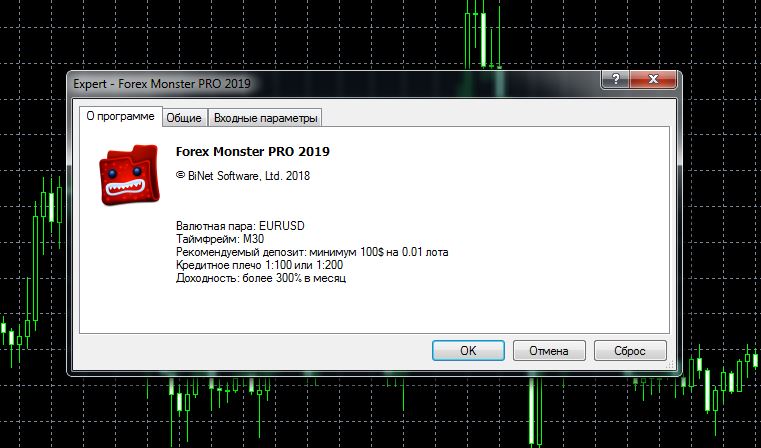
Task: Click the bold Forex Monster PRO 2019 heading
Action: (x=252, y=151)
